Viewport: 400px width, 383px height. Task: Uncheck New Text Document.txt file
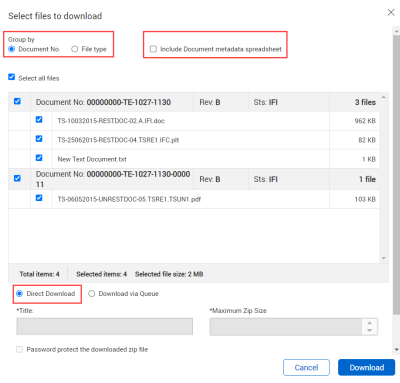pos(39,158)
